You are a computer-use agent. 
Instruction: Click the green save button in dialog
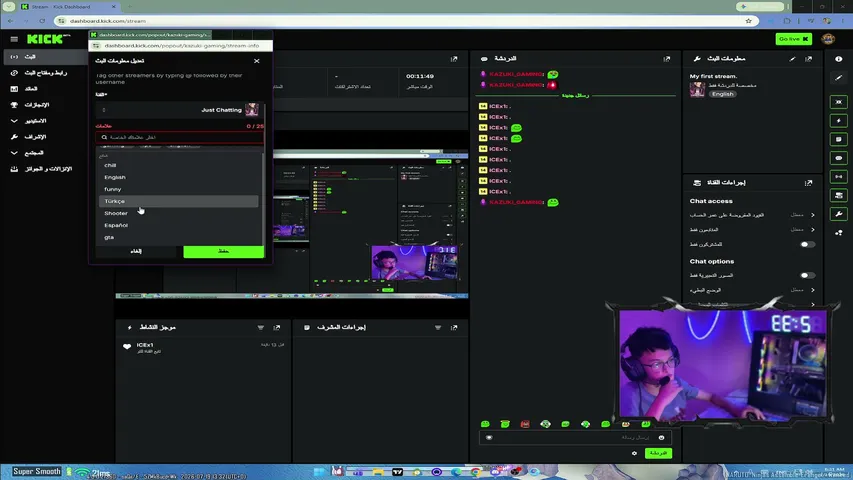[x=224, y=251]
